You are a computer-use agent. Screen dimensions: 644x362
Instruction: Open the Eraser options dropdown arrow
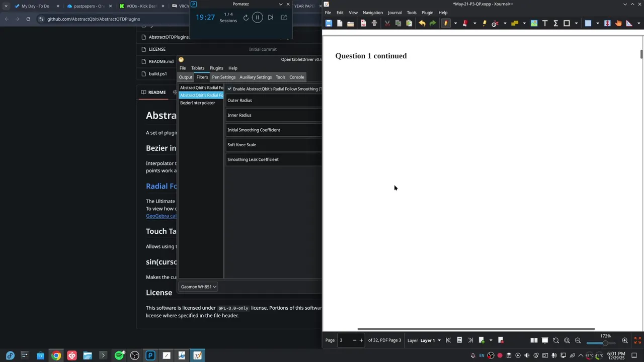[x=474, y=23]
